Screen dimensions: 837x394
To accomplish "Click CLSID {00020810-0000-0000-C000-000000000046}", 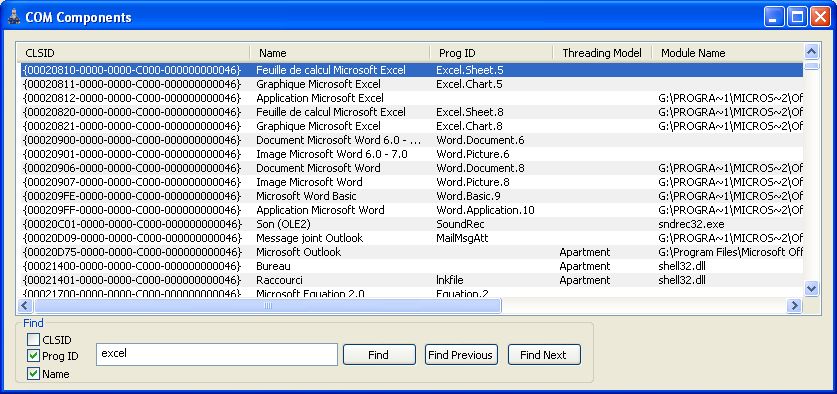I will pos(132,70).
